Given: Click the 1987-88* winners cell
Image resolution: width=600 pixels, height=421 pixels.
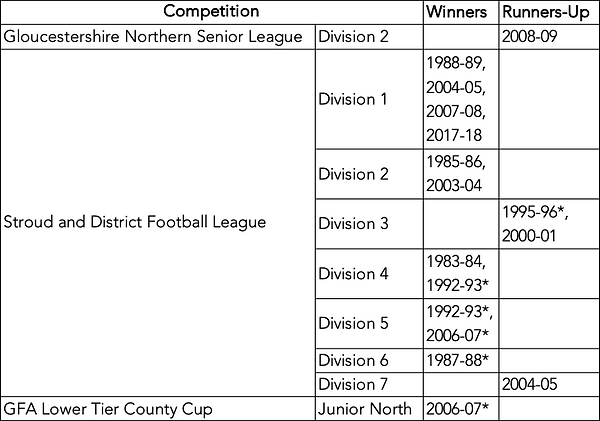Looking at the screenshot, I should point(461,360).
